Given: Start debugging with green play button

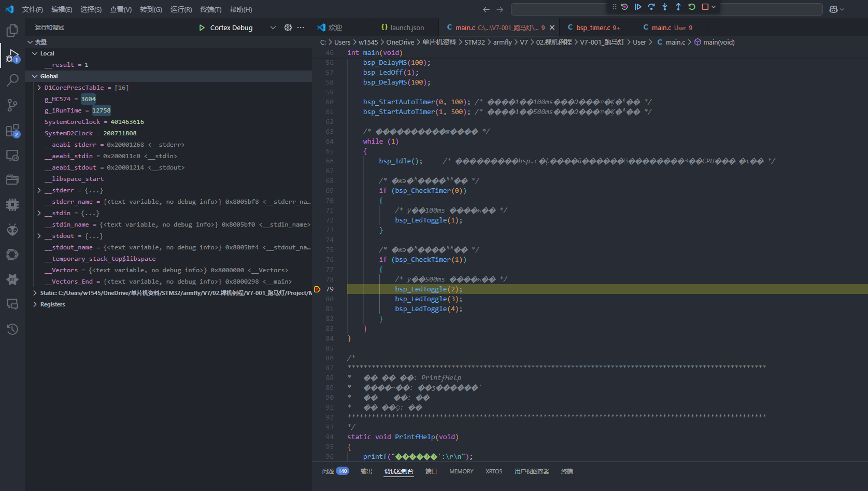Looking at the screenshot, I should coord(202,27).
